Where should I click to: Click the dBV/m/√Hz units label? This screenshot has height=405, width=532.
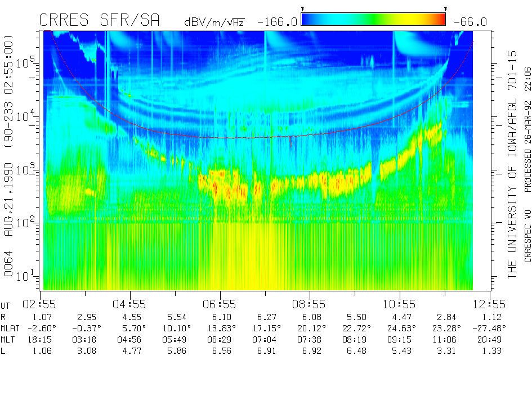(215, 22)
